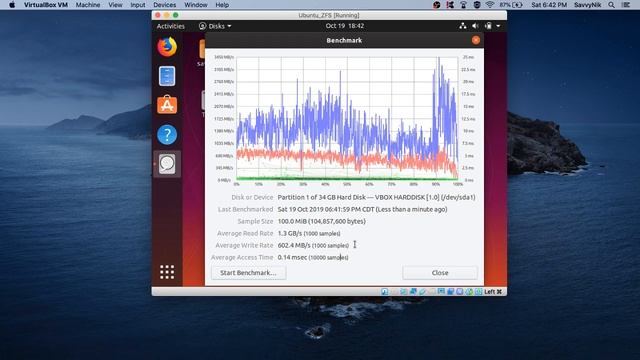Image resolution: width=640 pixels, height=360 pixels.
Task: Click the Last Benchmarked date value
Action: click(362, 209)
